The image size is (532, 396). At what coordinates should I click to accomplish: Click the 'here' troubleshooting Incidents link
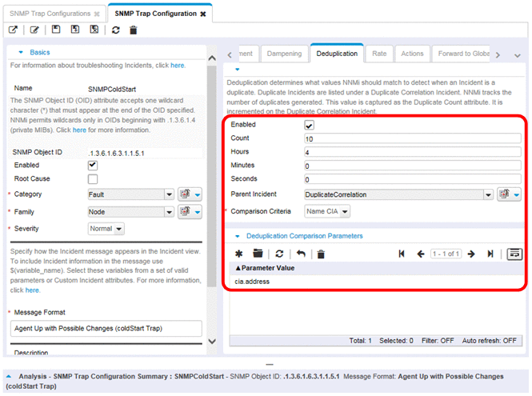pyautogui.click(x=178, y=65)
